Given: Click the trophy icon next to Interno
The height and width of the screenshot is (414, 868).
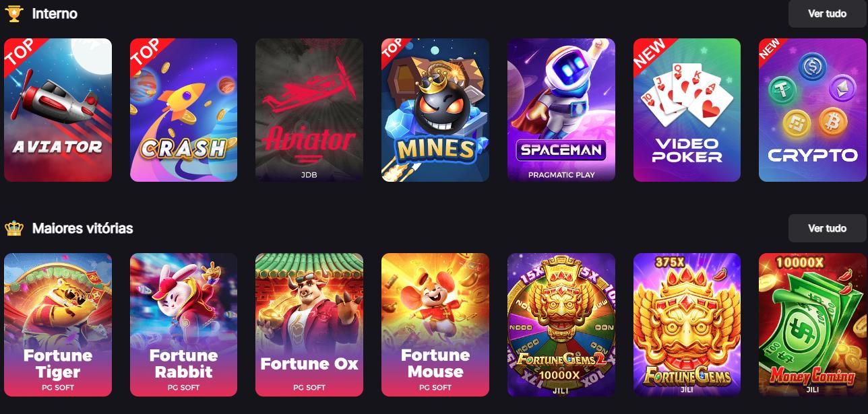Looking at the screenshot, I should click(x=14, y=13).
